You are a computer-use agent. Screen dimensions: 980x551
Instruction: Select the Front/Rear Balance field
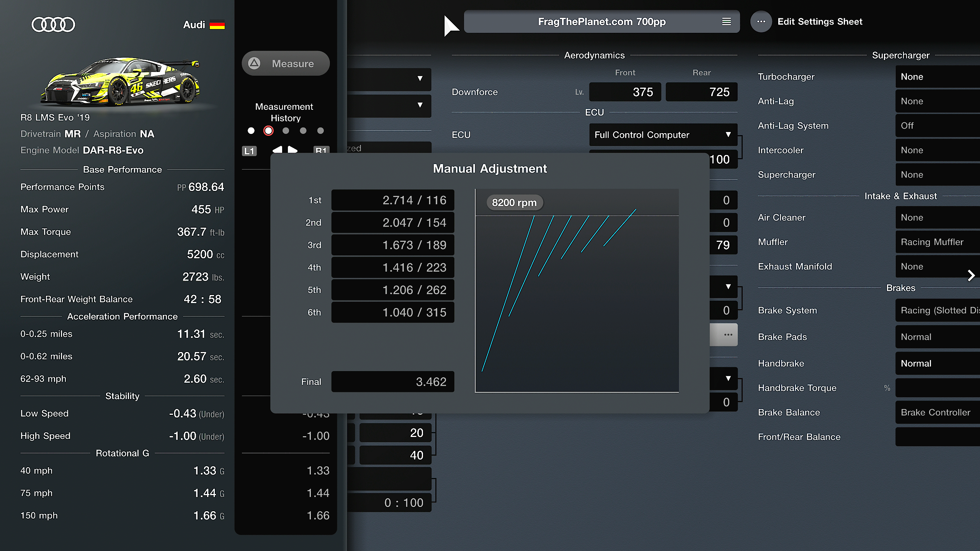938,437
